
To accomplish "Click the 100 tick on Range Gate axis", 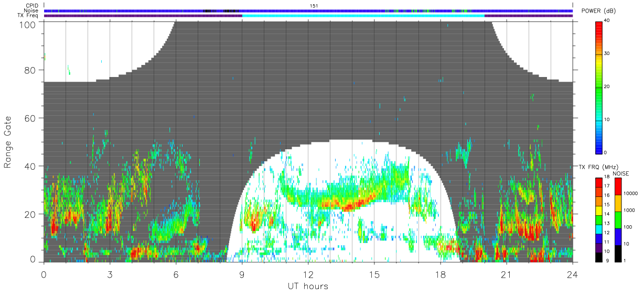I will (28, 24).
